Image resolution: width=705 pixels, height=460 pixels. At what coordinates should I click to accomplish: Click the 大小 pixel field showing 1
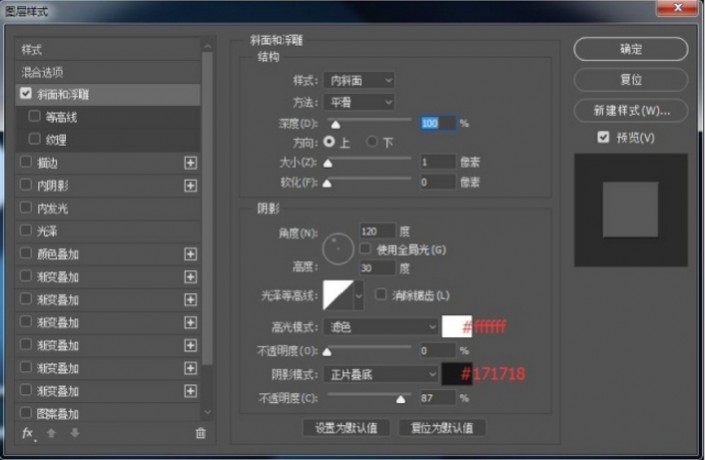pyautogui.click(x=438, y=162)
